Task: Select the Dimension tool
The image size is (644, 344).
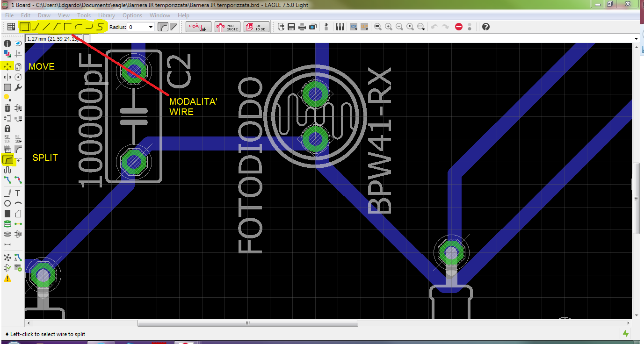Action: [7, 244]
